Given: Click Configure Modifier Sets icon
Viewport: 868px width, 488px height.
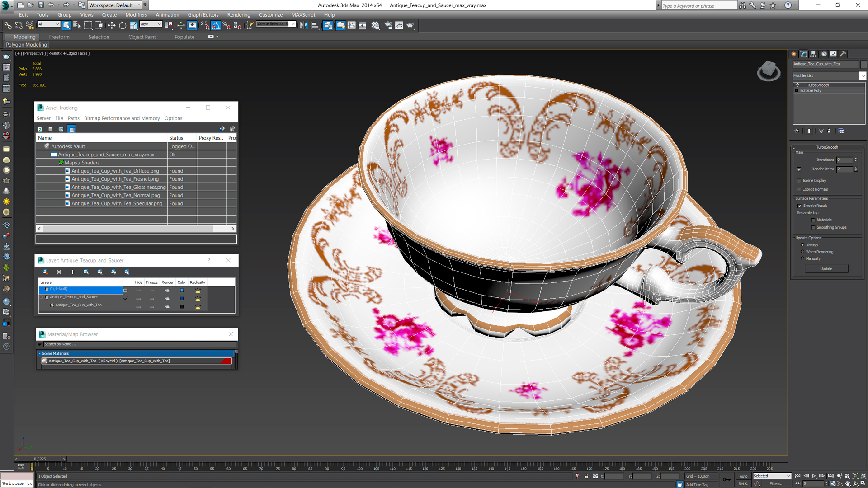Looking at the screenshot, I should tap(841, 131).
